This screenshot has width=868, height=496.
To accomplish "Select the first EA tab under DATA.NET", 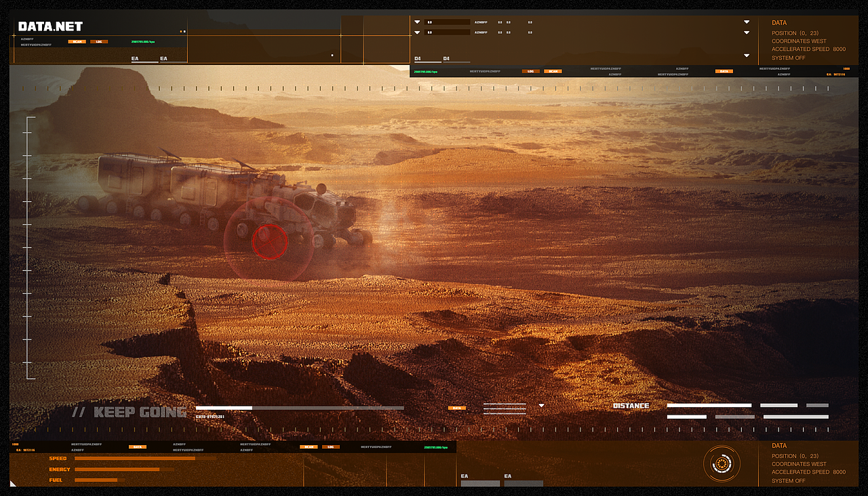I will click(144, 60).
